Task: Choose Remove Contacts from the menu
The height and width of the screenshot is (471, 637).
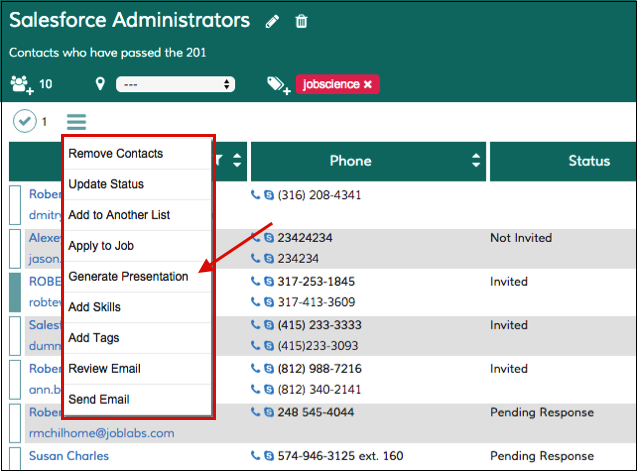Action: click(138, 154)
